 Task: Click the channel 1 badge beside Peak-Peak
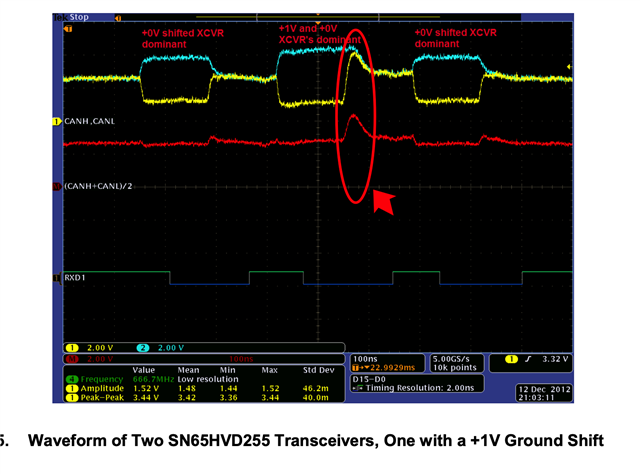[72, 397]
